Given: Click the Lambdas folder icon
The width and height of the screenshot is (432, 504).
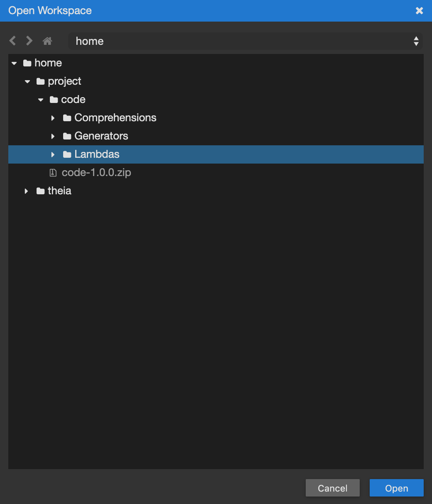Looking at the screenshot, I should coord(67,154).
